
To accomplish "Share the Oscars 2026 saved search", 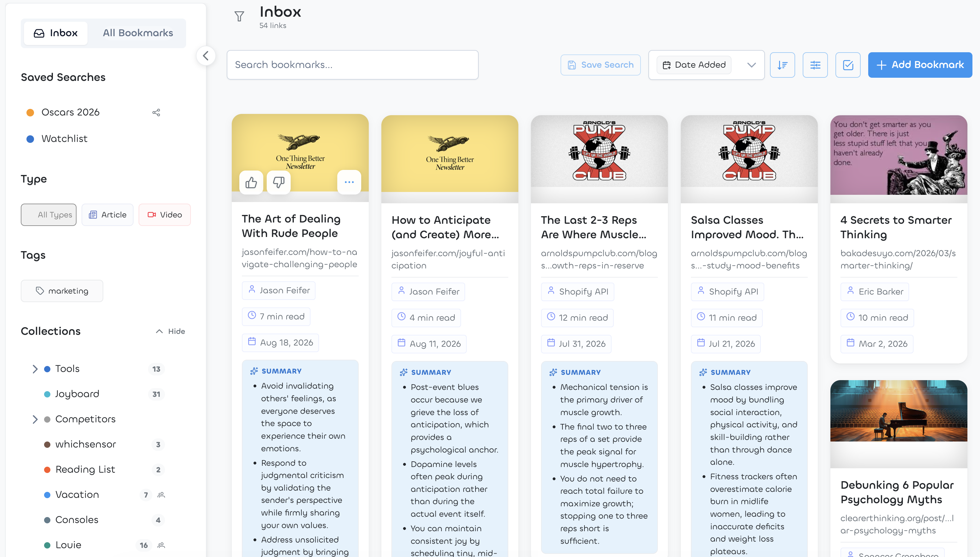I will [156, 112].
